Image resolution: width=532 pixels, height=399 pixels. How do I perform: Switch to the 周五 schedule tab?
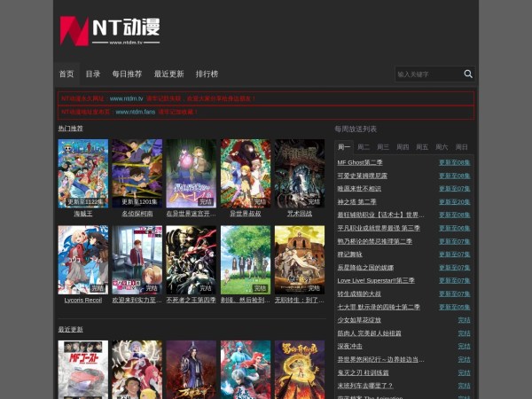(422, 146)
